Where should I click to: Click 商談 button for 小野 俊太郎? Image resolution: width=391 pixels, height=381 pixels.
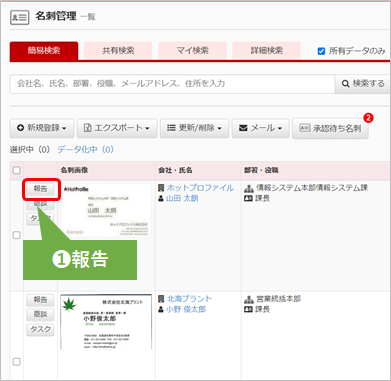click(x=40, y=315)
